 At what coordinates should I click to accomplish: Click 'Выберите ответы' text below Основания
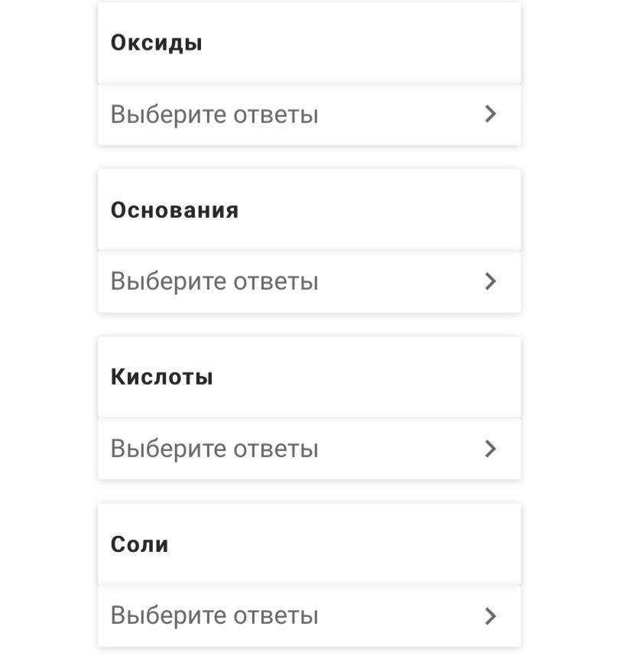pos(214,281)
